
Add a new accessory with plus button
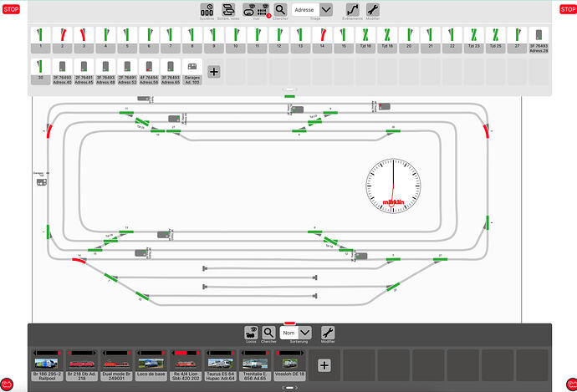pos(214,72)
